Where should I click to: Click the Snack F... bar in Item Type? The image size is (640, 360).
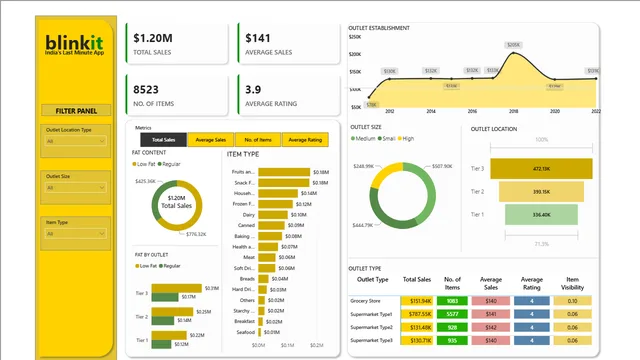pyautogui.click(x=284, y=182)
